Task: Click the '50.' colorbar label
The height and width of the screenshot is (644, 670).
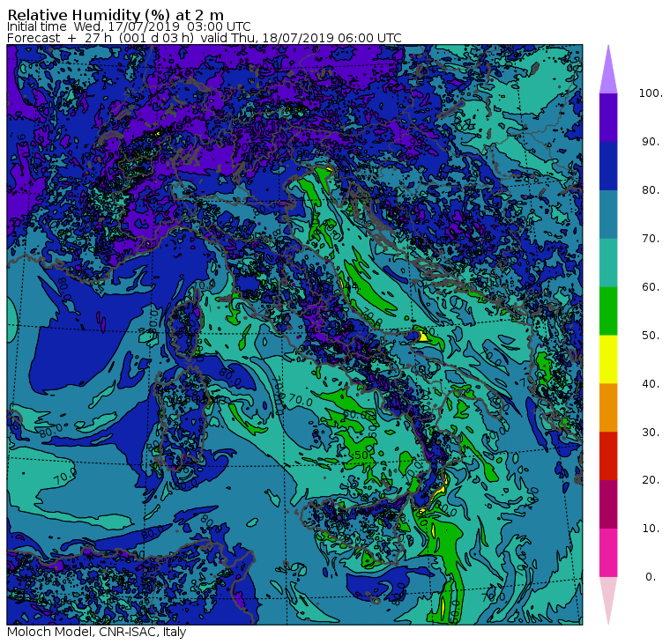Action: click(651, 336)
